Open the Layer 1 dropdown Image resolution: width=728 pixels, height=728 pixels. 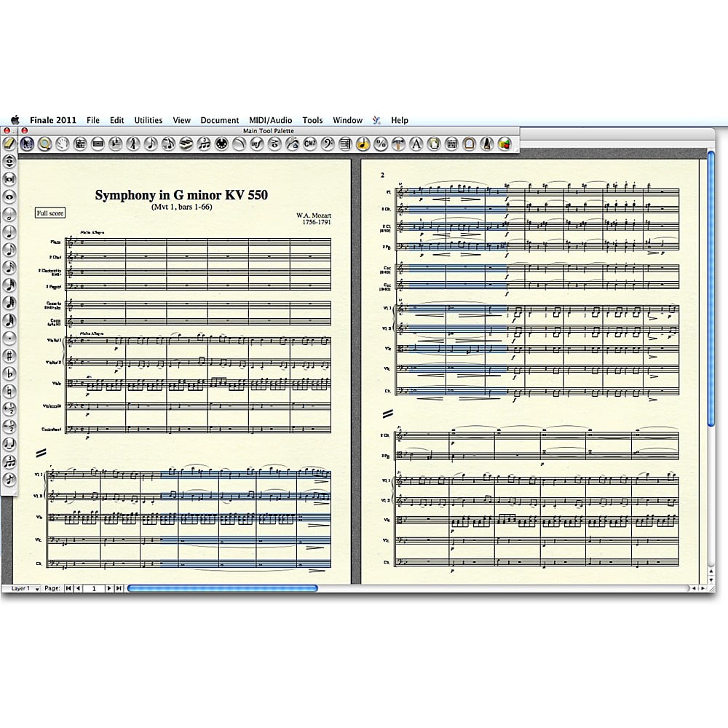coord(21,588)
